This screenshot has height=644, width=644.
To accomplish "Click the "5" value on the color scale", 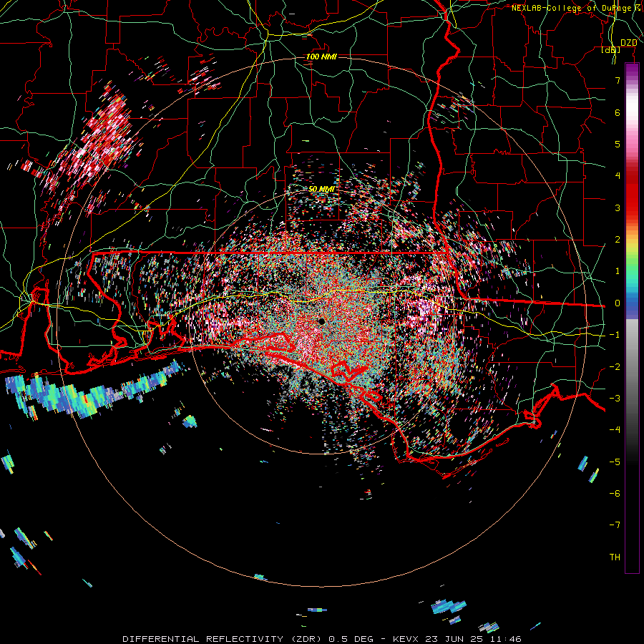I will click(x=618, y=144).
